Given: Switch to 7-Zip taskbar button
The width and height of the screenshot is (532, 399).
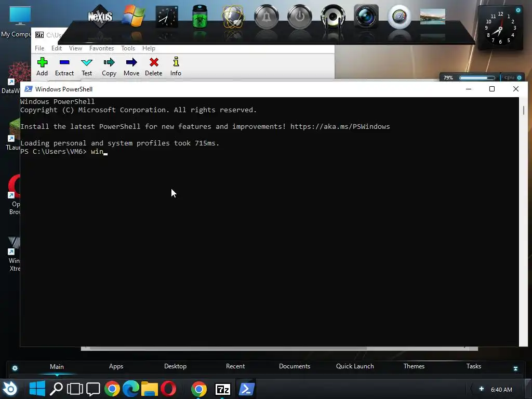Looking at the screenshot, I should click(x=223, y=389).
